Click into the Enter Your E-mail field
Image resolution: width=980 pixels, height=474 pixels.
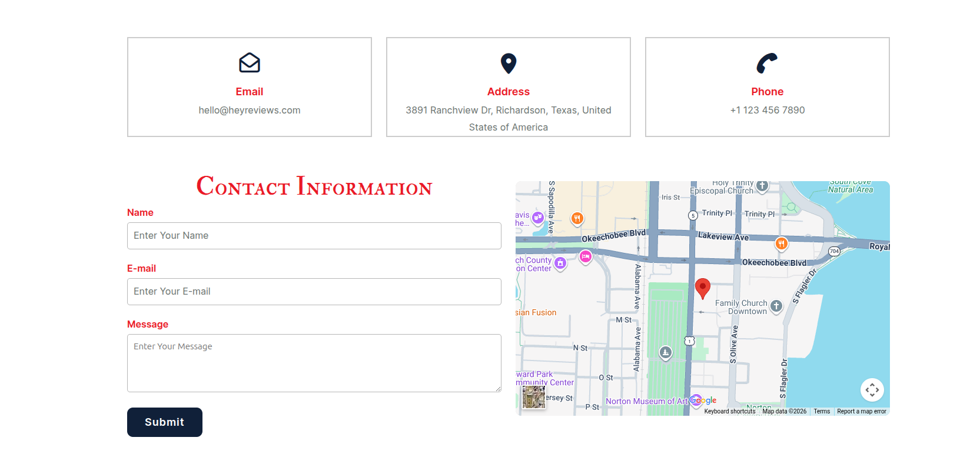point(314,292)
